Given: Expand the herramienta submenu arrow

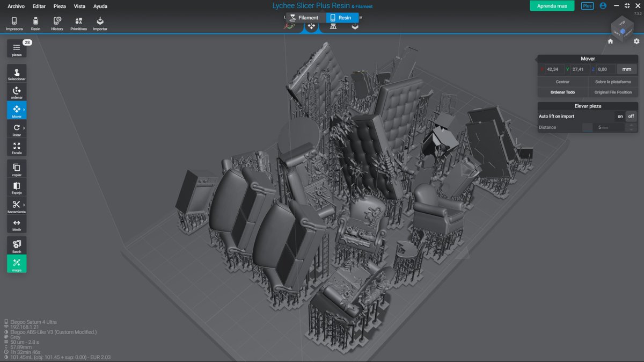Looking at the screenshot, I should 24,205.
